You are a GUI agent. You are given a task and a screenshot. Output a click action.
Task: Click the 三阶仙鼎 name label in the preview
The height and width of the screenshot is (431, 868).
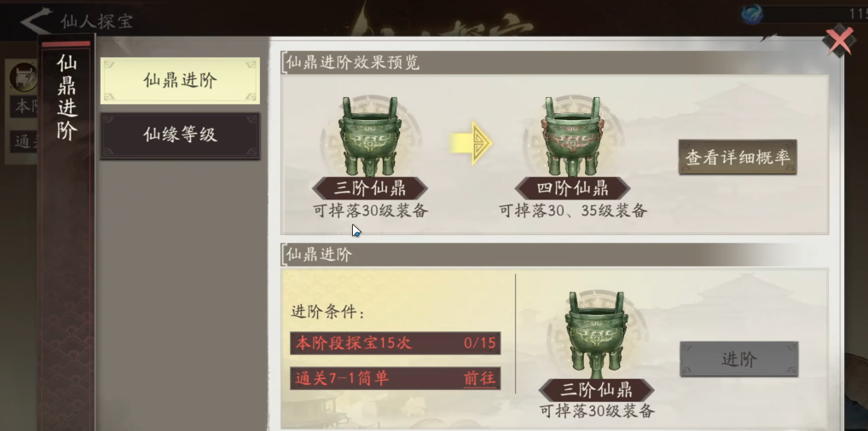[370, 188]
